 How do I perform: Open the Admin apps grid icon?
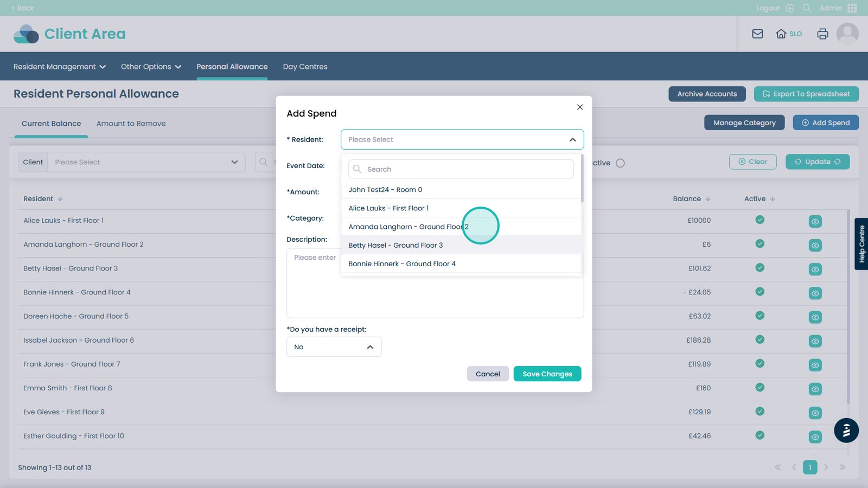click(852, 8)
